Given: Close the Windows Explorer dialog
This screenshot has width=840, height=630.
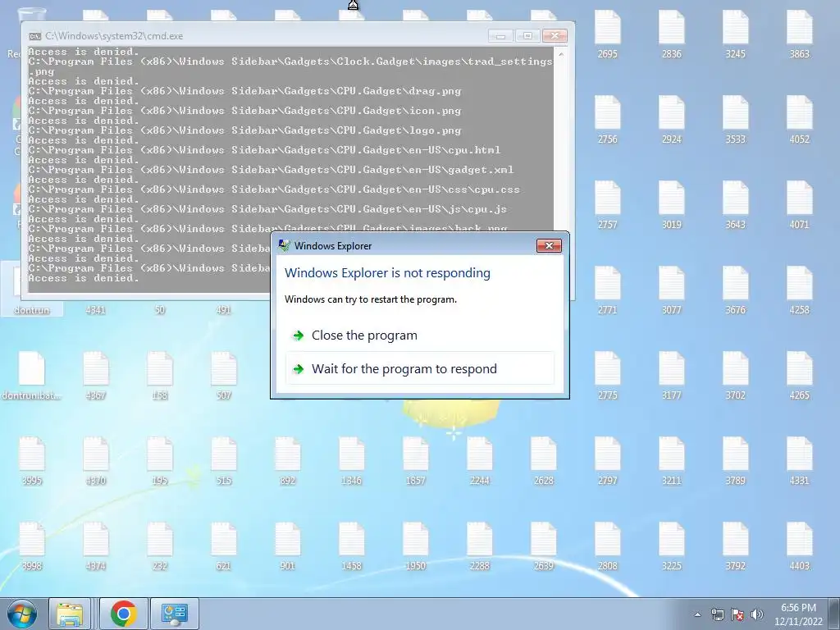Looking at the screenshot, I should [x=549, y=246].
